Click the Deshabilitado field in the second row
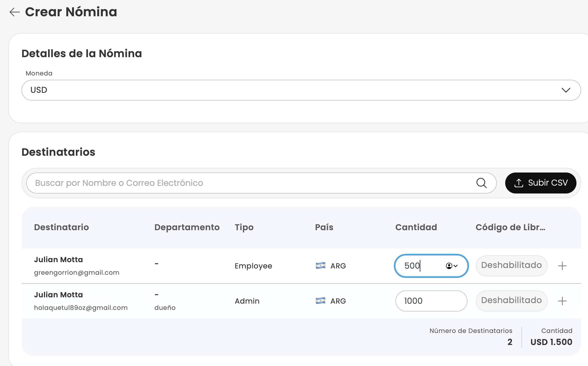588x366 pixels. click(511, 301)
